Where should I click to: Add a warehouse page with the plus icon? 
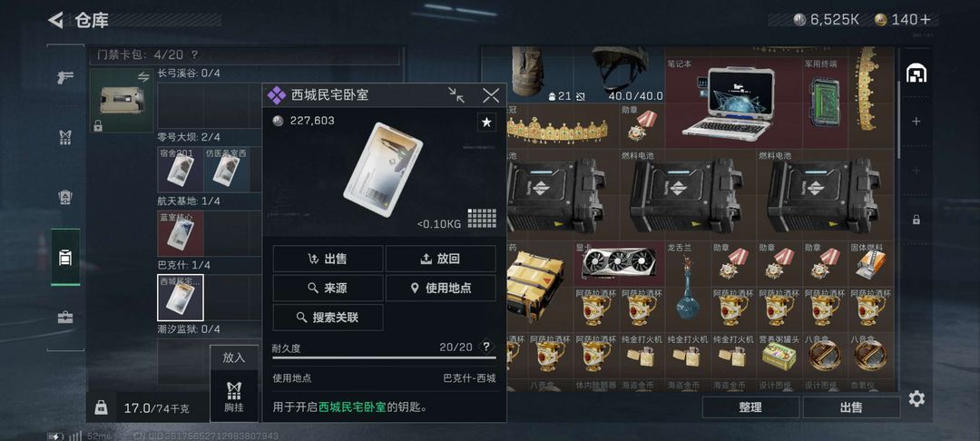pos(916,122)
